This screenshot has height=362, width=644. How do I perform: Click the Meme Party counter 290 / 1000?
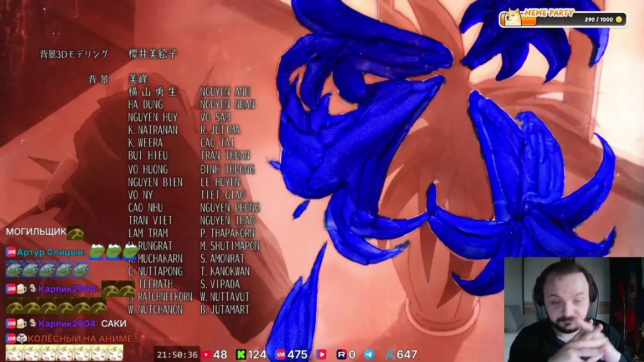click(x=599, y=20)
